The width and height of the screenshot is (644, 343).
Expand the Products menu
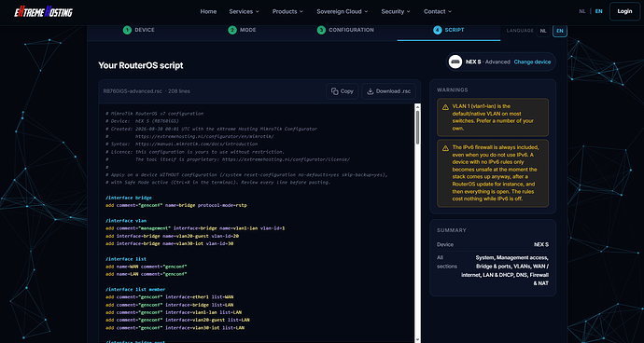coord(287,11)
